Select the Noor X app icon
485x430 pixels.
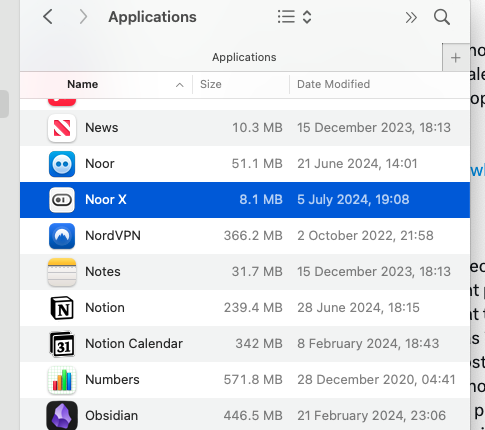(62, 200)
